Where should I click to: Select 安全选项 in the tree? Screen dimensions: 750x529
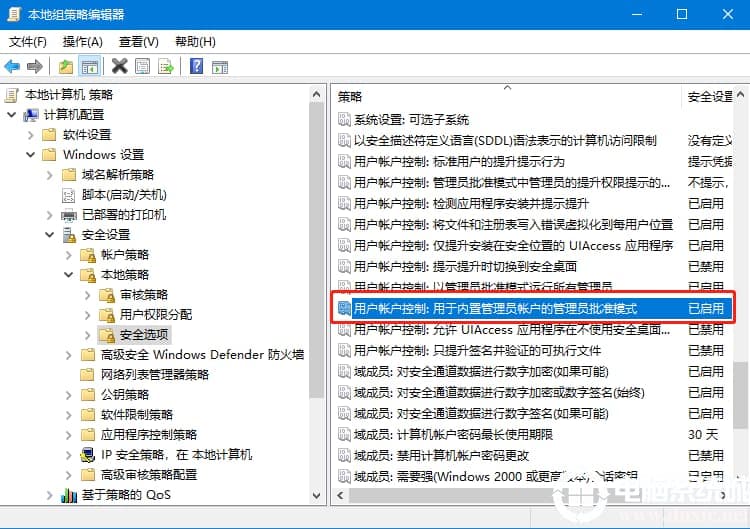pos(144,335)
